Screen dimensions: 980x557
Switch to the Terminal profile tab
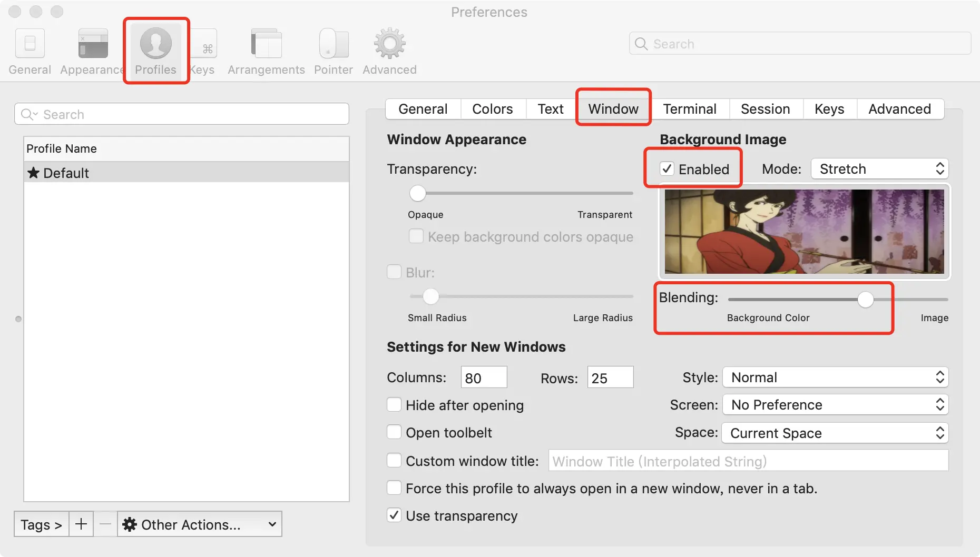click(x=690, y=109)
